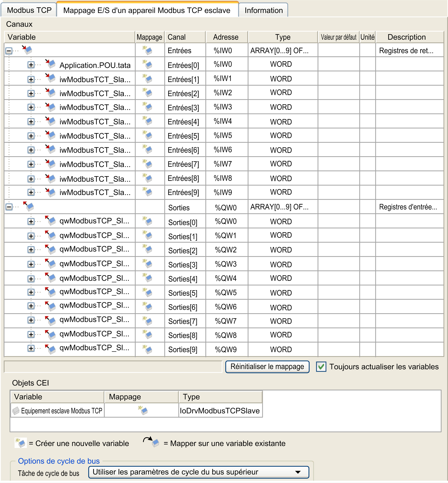448x483 pixels.
Task: Expand the Sorties[4] variable node
Action: pyautogui.click(x=31, y=279)
